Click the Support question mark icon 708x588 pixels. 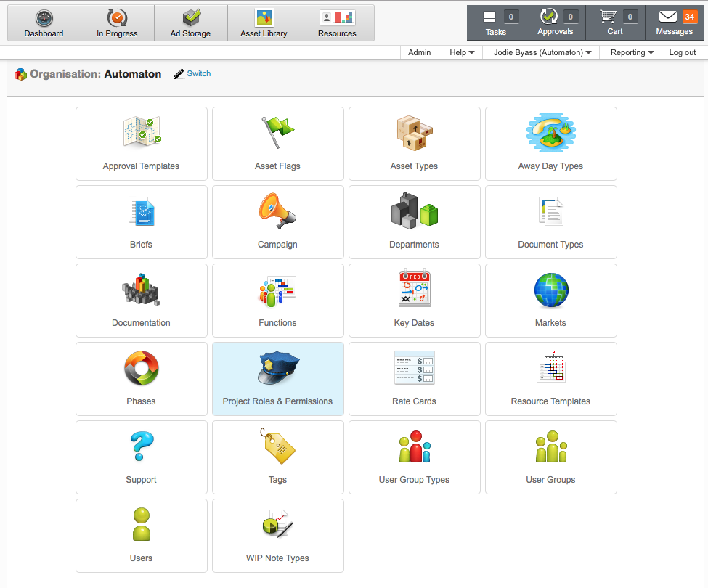[x=141, y=446]
